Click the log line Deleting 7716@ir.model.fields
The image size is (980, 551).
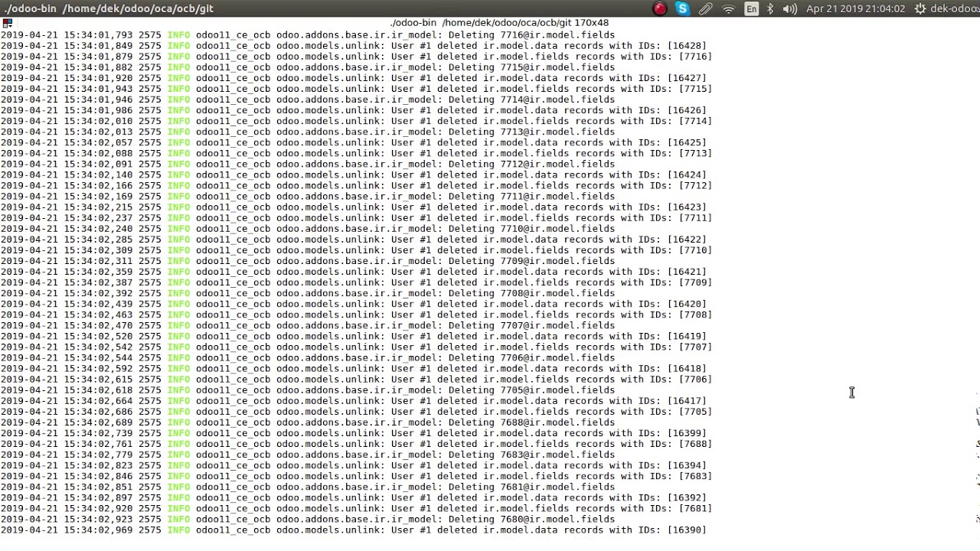tap(531, 35)
